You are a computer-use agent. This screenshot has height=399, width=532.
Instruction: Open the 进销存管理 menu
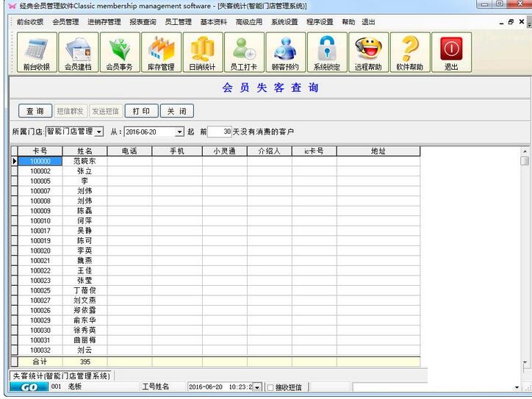pyautogui.click(x=104, y=22)
